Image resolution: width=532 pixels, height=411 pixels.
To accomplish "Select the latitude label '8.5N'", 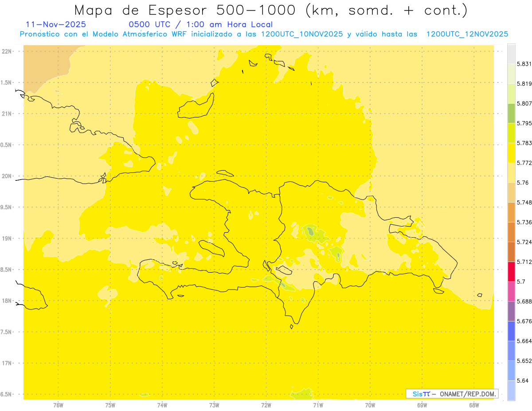I will click(x=7, y=270).
